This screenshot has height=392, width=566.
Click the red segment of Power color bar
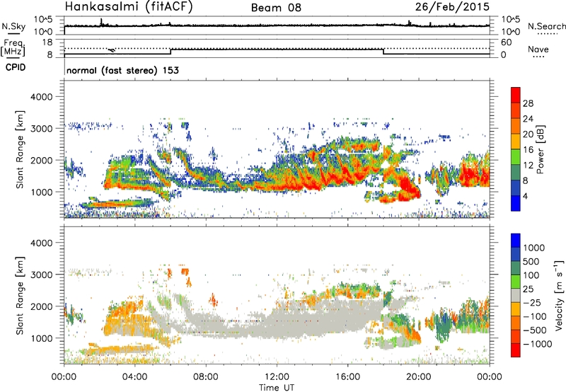[516, 95]
